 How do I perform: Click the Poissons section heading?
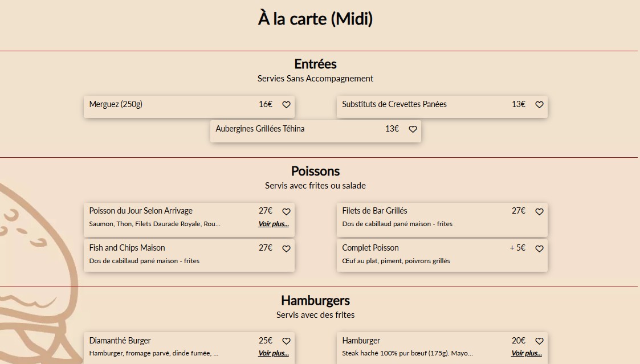click(315, 171)
